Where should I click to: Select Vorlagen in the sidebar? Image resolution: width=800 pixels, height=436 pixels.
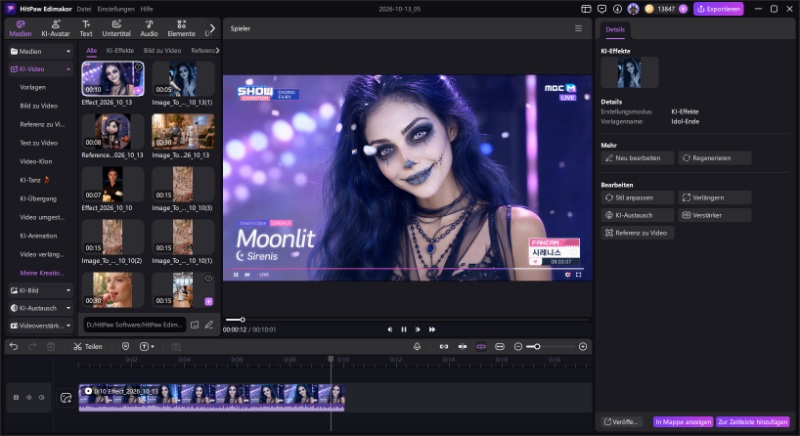click(33, 87)
